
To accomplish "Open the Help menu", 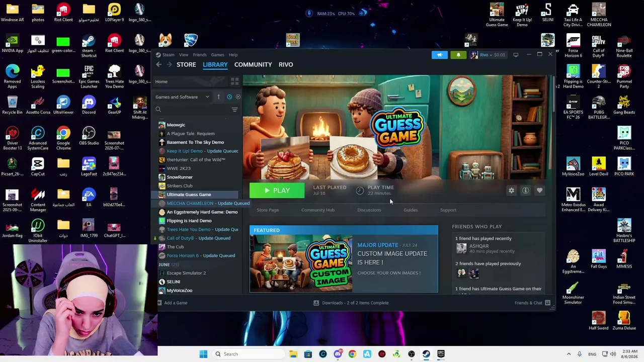I will [x=233, y=55].
